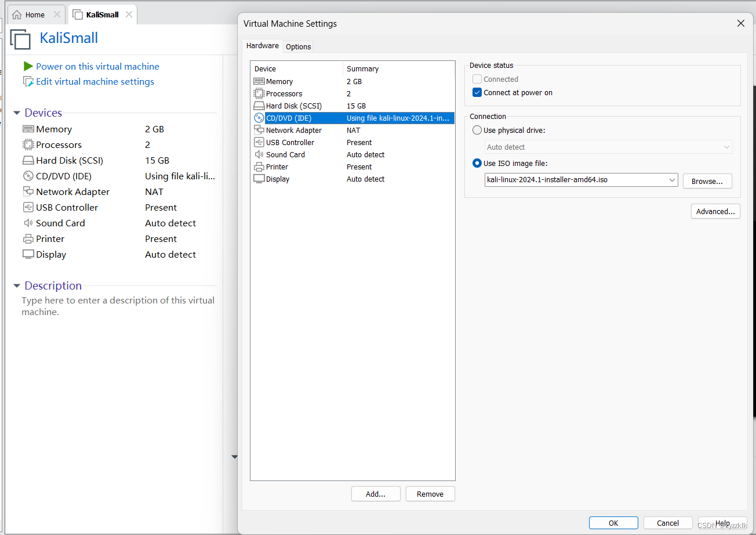
Task: Click the description text area
Action: pos(118,306)
